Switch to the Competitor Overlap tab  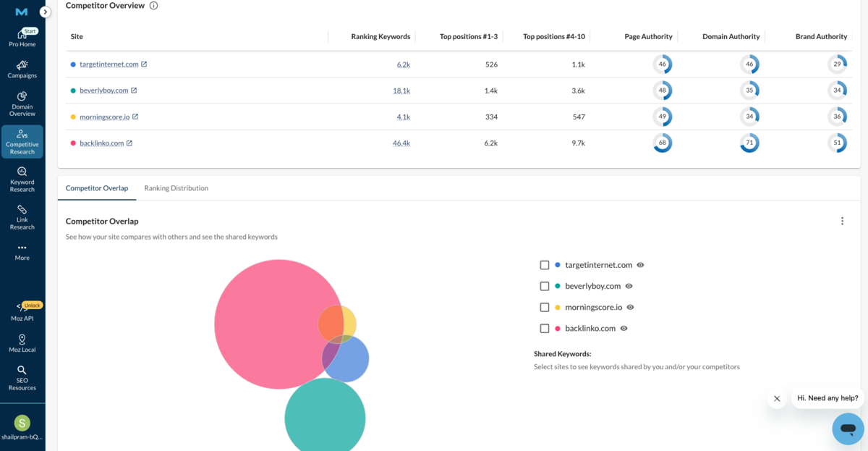97,188
